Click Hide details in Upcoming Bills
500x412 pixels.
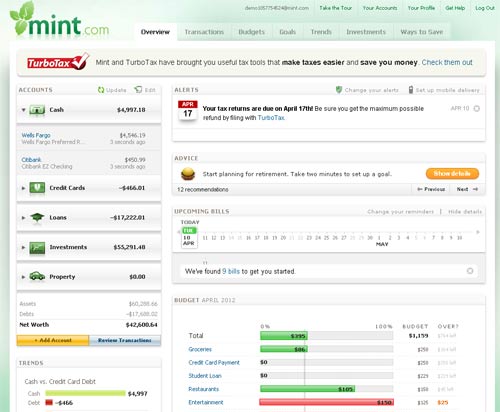click(465, 212)
